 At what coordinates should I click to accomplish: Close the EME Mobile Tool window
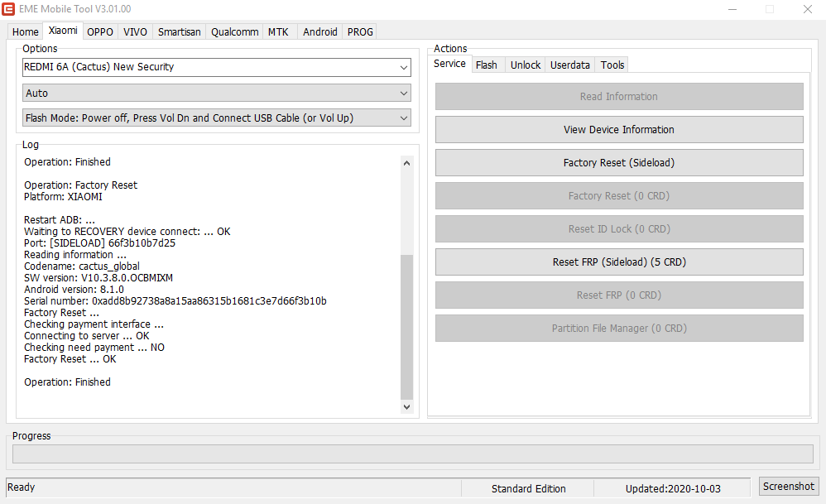click(807, 9)
